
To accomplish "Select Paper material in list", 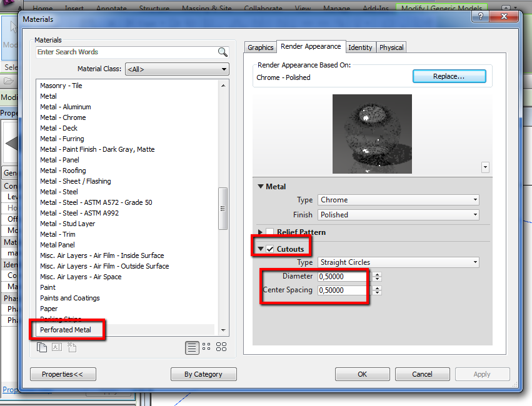I will pos(49,309).
